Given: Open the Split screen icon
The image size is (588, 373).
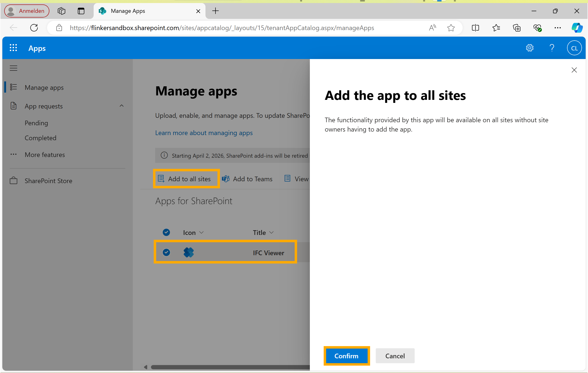Looking at the screenshot, I should tap(475, 28).
